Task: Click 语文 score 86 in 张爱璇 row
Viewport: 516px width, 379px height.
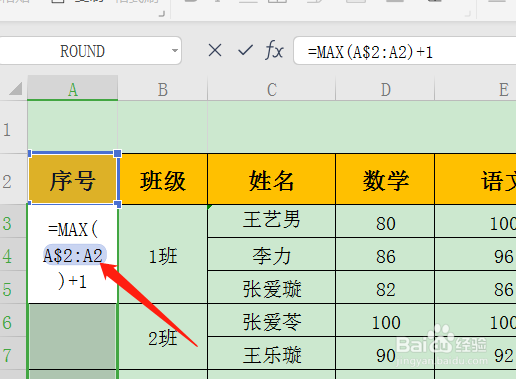Action: pos(476,287)
